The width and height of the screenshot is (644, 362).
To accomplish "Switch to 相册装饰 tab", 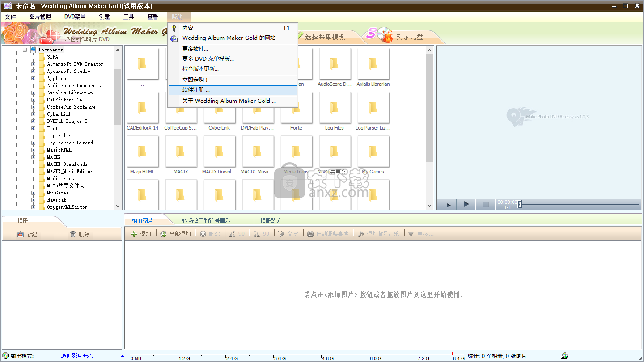I will [271, 220].
